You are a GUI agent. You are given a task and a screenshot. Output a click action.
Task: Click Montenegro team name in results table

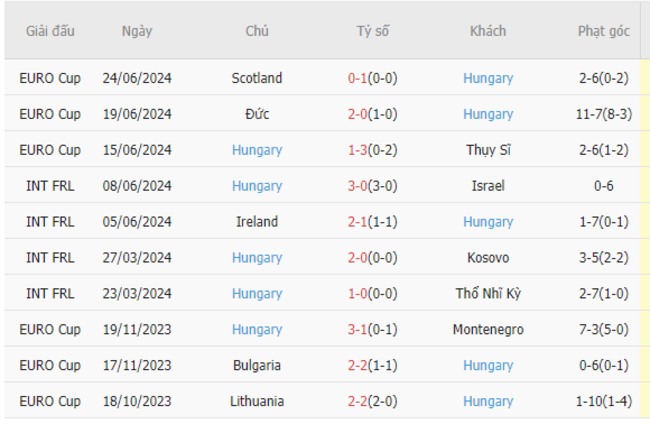[x=488, y=329]
